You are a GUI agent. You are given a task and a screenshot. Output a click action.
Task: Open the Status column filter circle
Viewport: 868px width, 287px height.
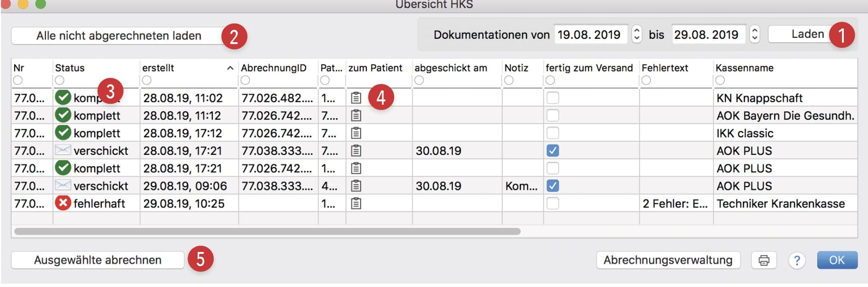pos(59,81)
